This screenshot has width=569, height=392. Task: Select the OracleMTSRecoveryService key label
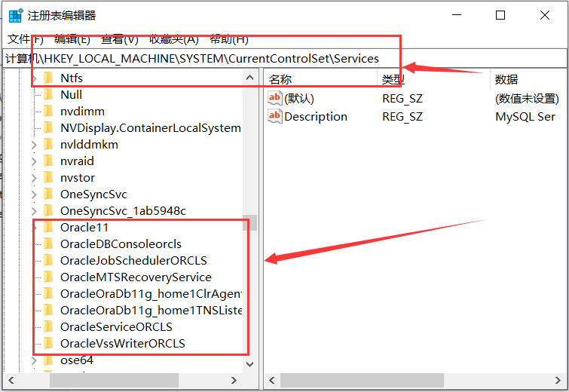[x=136, y=277]
